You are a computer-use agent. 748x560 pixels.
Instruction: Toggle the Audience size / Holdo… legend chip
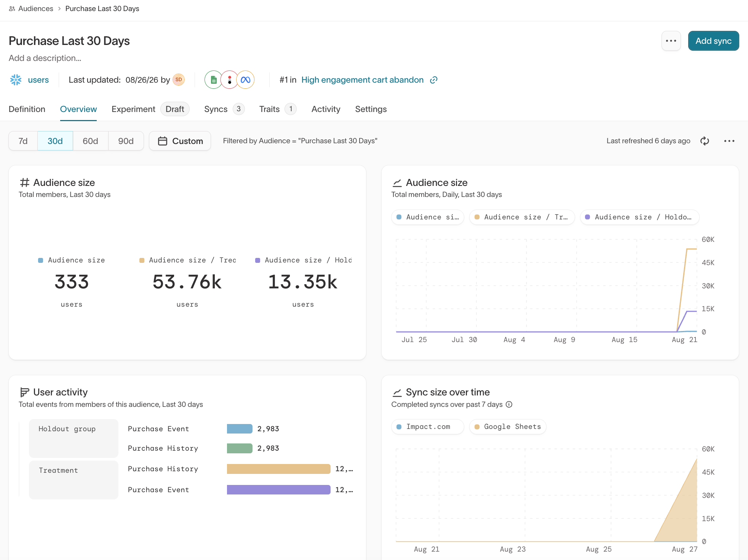point(639,217)
